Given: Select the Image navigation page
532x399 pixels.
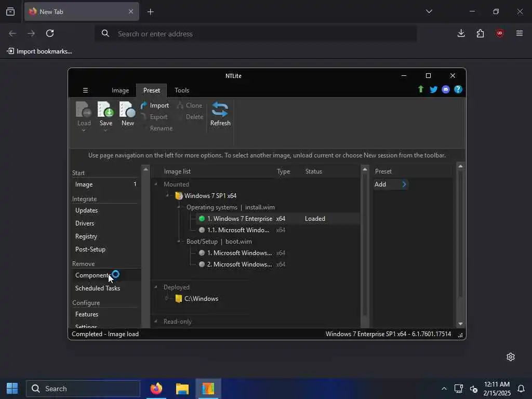Looking at the screenshot, I should pos(105,184).
